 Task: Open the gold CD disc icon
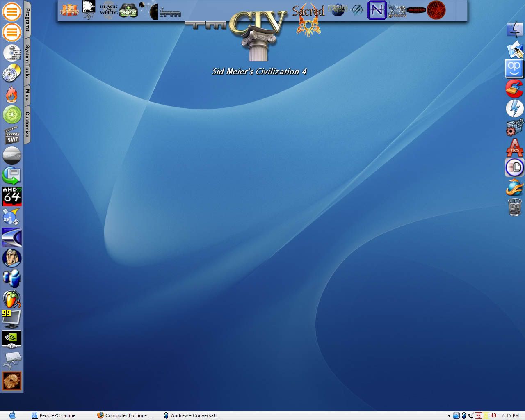(12, 73)
